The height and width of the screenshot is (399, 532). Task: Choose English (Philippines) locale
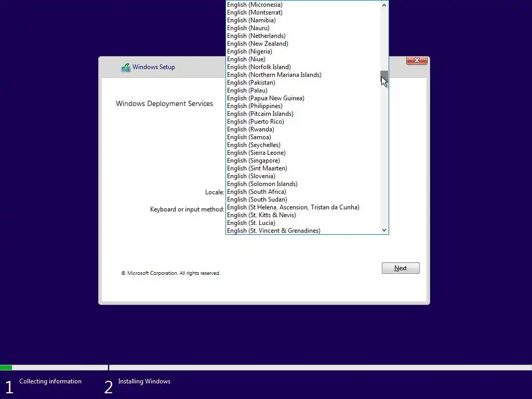click(303, 106)
